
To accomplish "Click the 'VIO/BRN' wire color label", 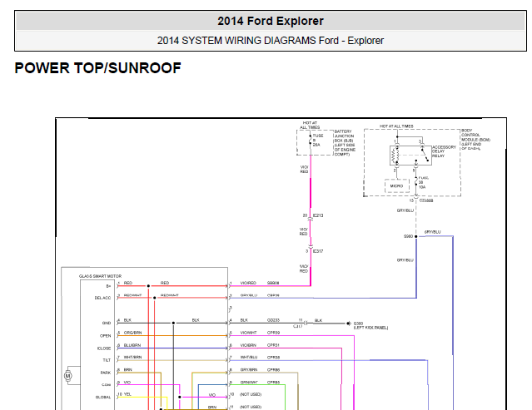I will (248, 345).
